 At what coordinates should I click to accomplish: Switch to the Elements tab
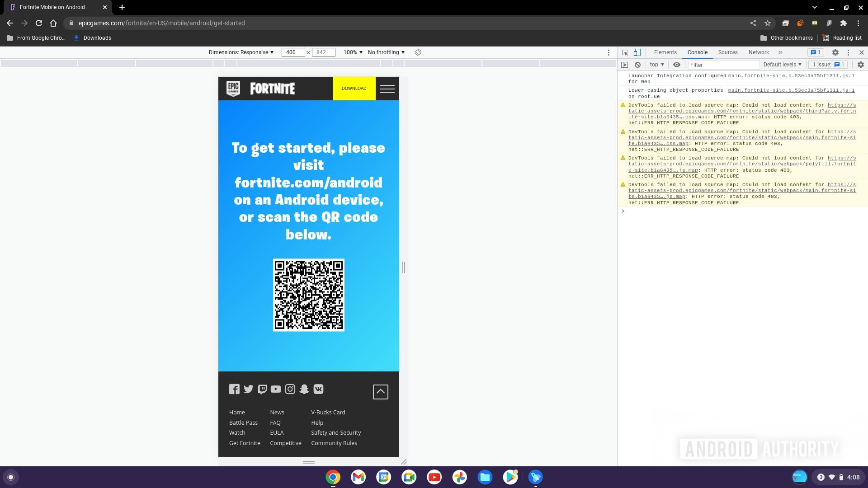click(x=665, y=52)
